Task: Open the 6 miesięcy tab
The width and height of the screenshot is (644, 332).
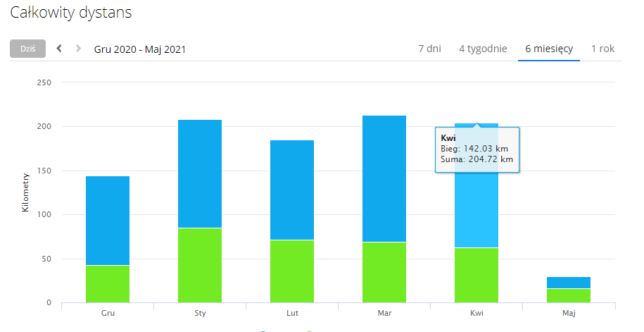Action: (x=548, y=49)
